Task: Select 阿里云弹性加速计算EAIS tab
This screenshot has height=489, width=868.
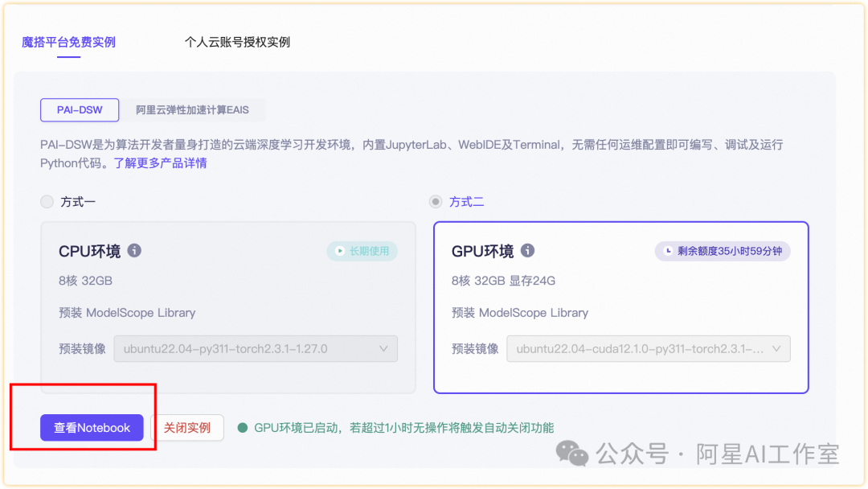Action: click(x=192, y=109)
